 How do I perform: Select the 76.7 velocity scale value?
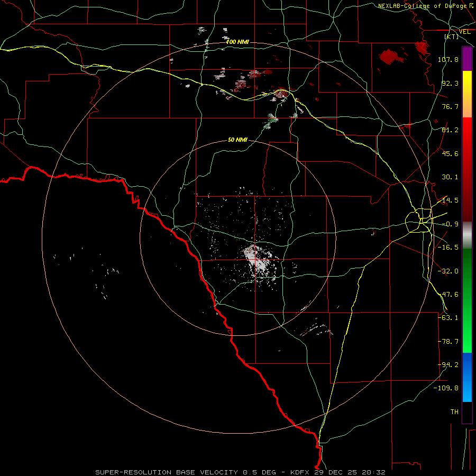click(x=450, y=106)
